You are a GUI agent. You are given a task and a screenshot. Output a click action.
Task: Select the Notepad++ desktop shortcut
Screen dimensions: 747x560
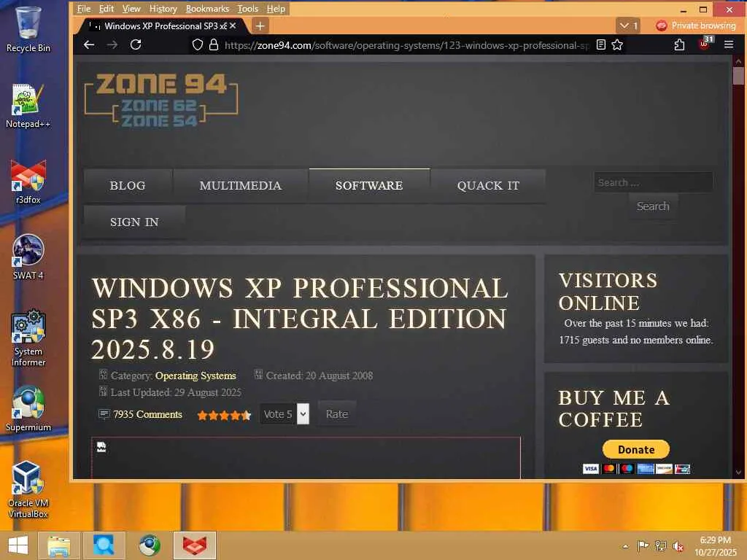point(28,106)
